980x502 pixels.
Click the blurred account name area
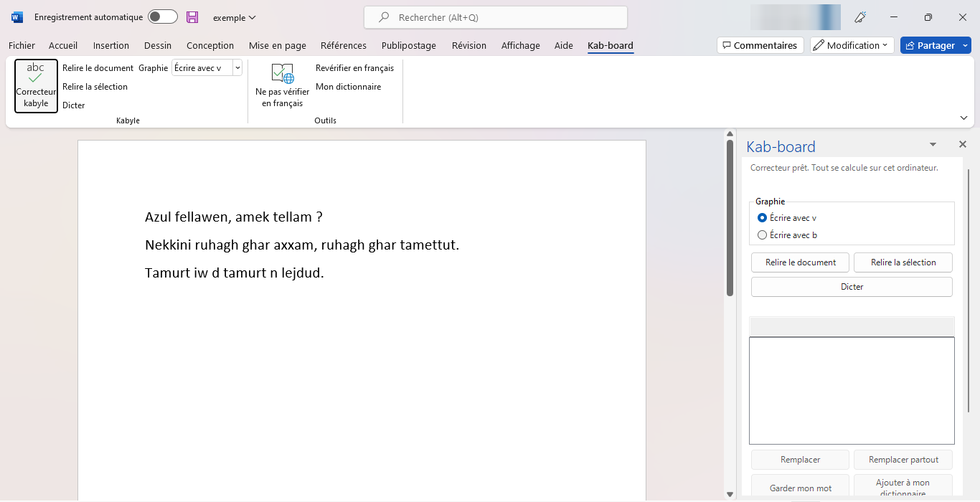point(795,17)
